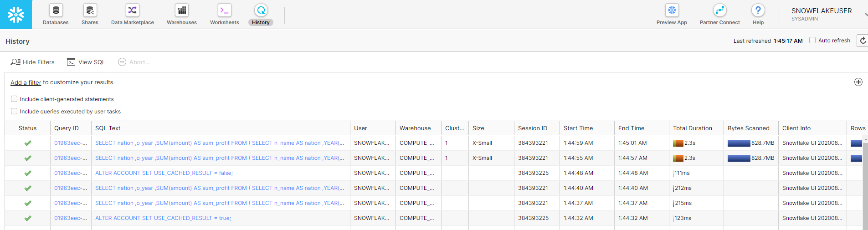Screen dimensions: 868x230
Task: Go to the Warehouses page
Action: (x=182, y=14)
